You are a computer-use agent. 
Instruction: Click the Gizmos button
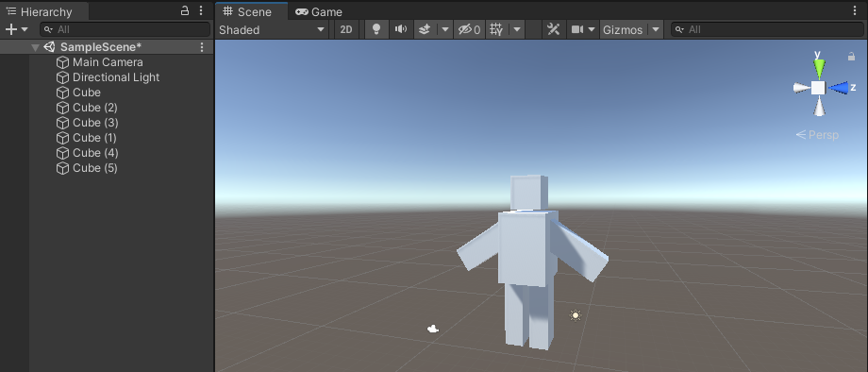(x=623, y=29)
